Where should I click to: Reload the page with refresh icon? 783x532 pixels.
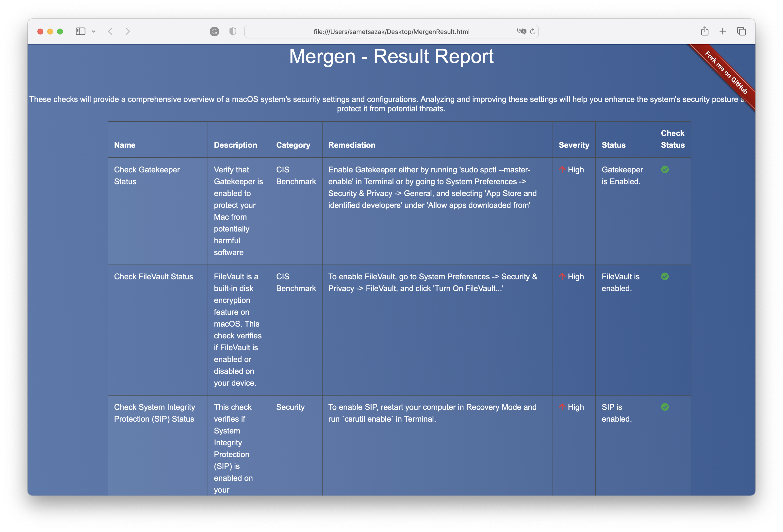pyautogui.click(x=533, y=31)
